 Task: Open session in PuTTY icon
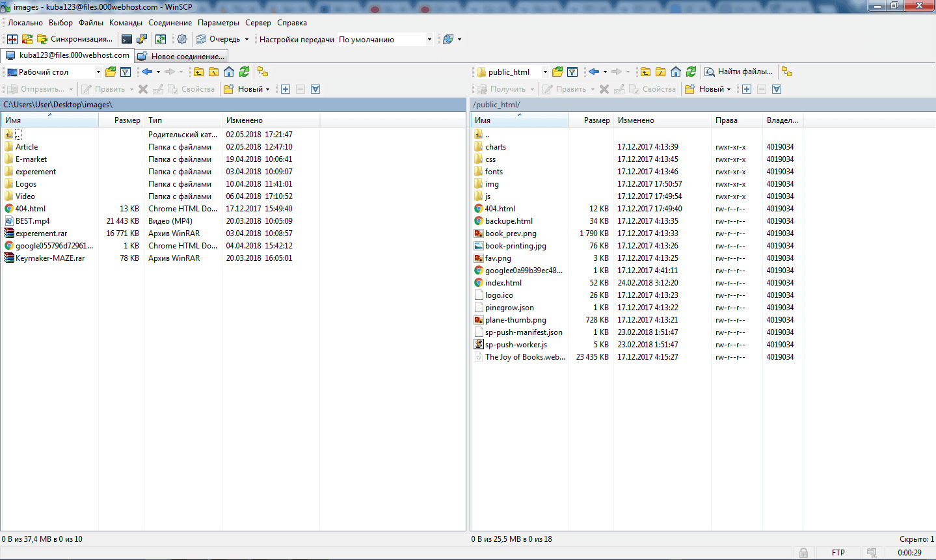coord(141,39)
